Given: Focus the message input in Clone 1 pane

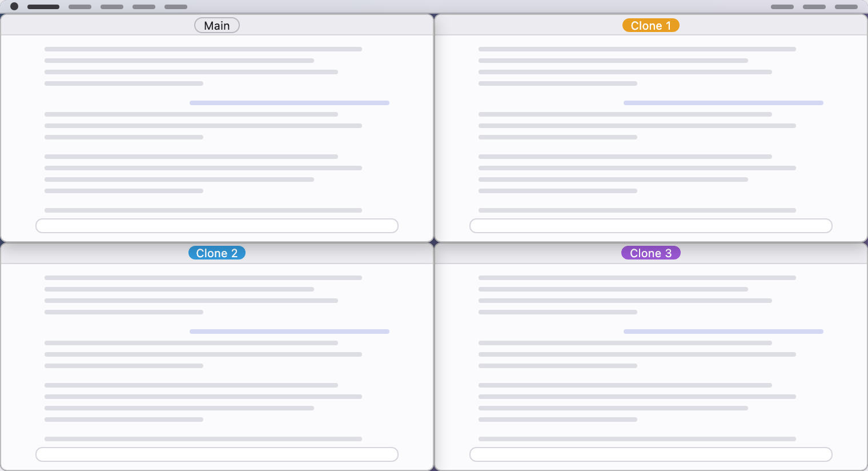Looking at the screenshot, I should pos(651,226).
